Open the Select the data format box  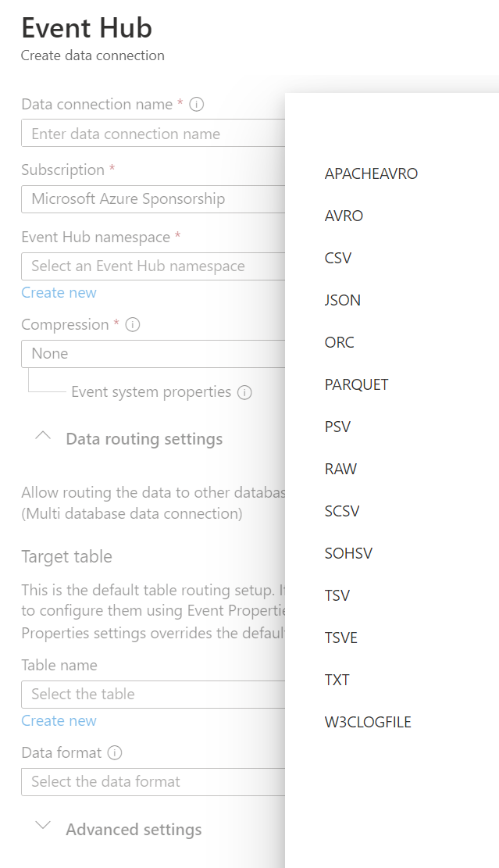pos(153,781)
